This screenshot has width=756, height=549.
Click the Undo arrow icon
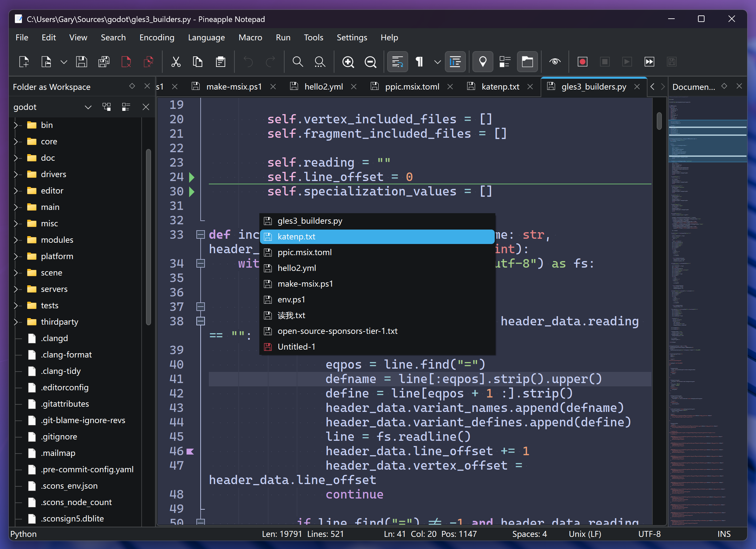(248, 62)
